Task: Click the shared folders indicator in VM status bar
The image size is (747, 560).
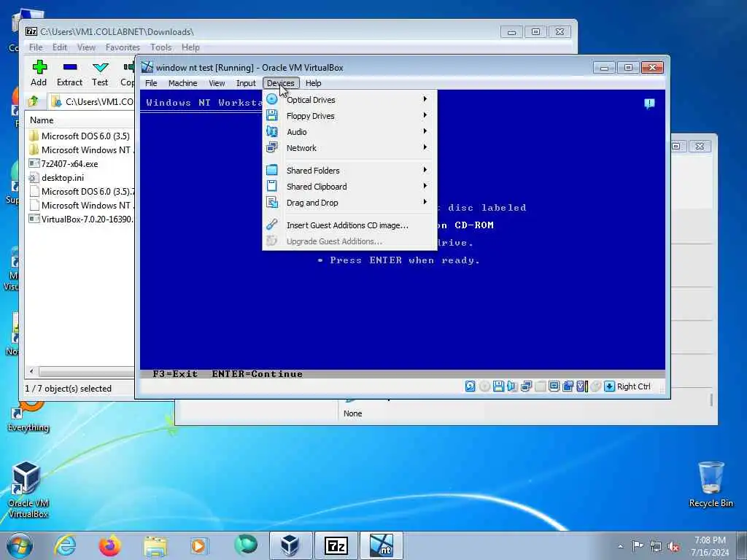Action: [540, 386]
